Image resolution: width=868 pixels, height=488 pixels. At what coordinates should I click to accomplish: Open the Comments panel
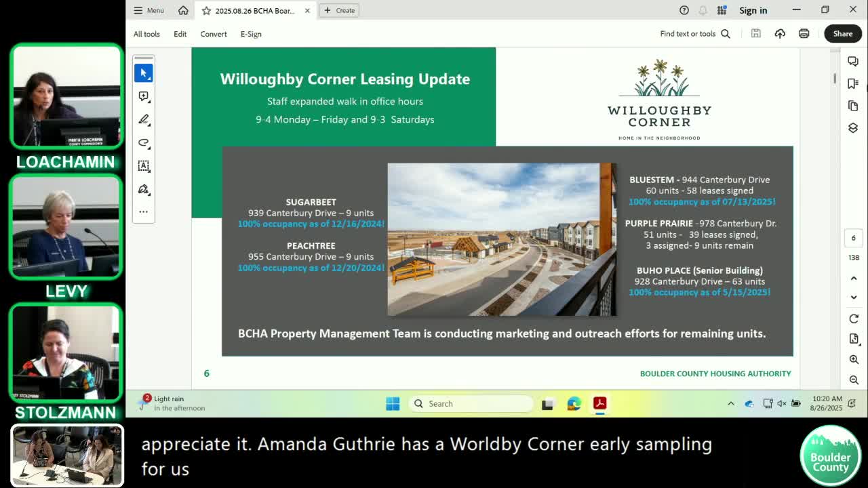point(853,61)
